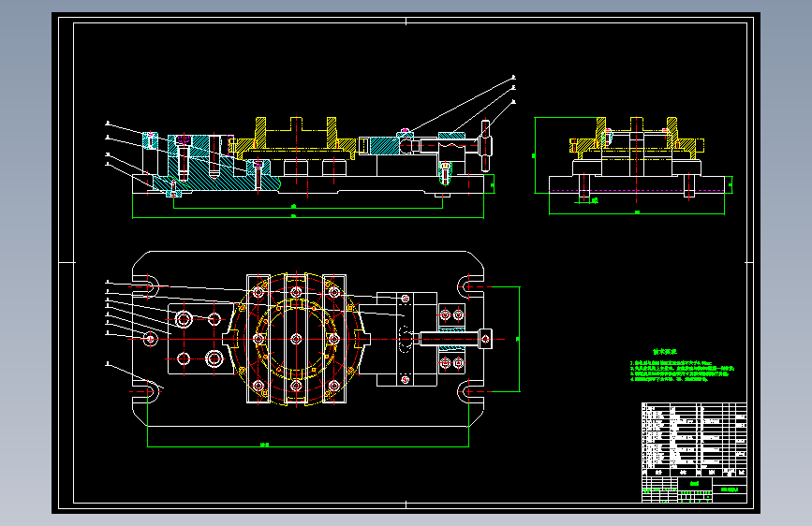Select the overall length dimension under the section view
This screenshot has width=812, height=526.
308,217
